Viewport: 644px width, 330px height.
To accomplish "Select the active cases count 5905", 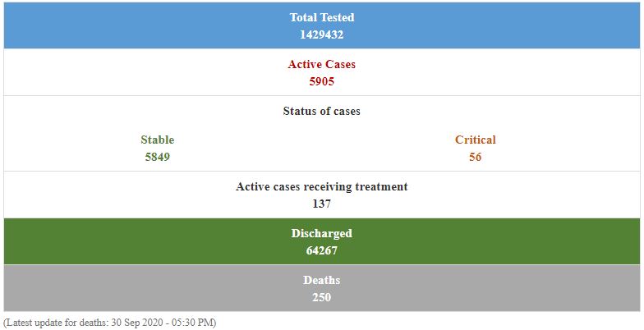I will click(321, 81).
